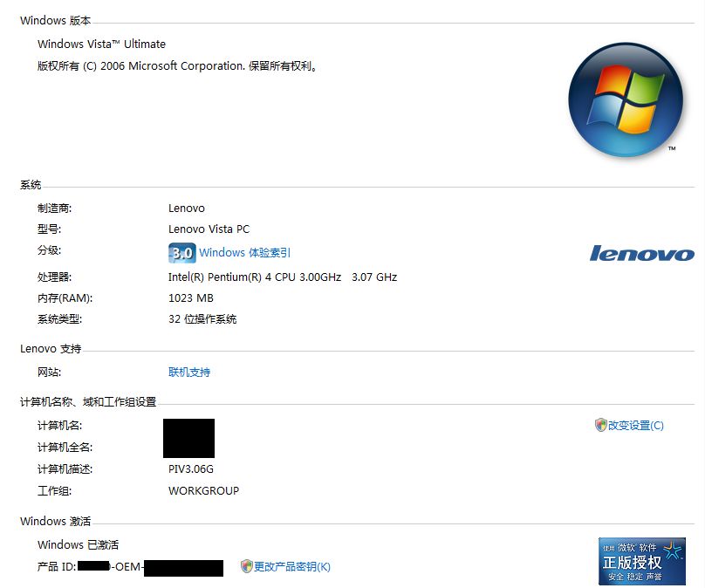
Task: Click the 正版授权 genuine Microsoft software badge
Action: coord(642,562)
